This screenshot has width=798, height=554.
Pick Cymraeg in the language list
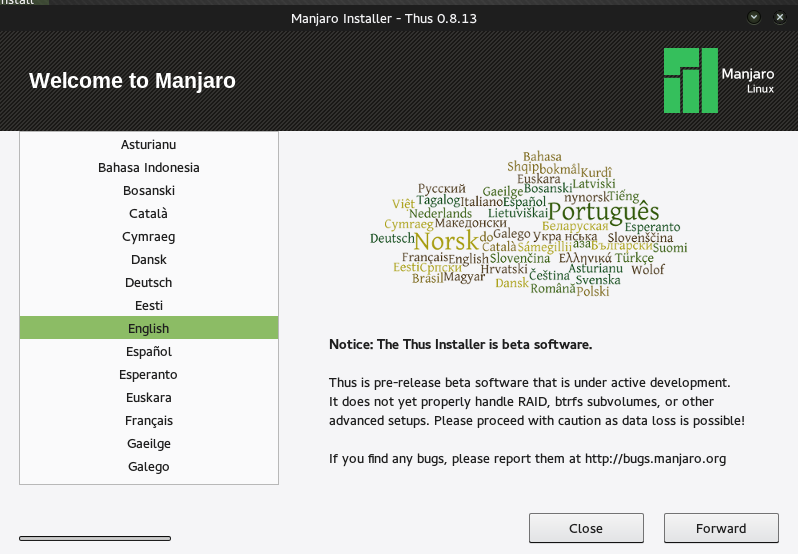(149, 237)
